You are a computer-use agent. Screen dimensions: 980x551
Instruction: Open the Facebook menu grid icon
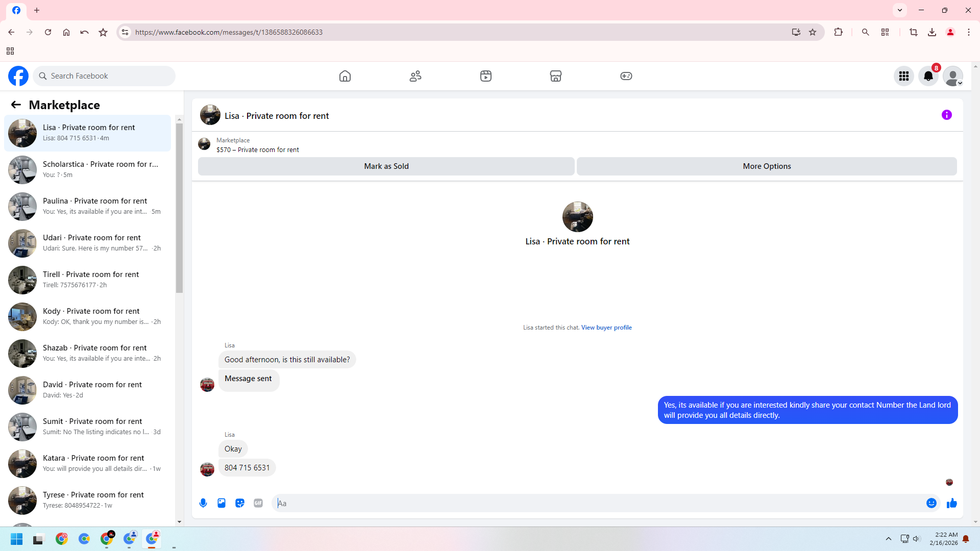pos(904,76)
